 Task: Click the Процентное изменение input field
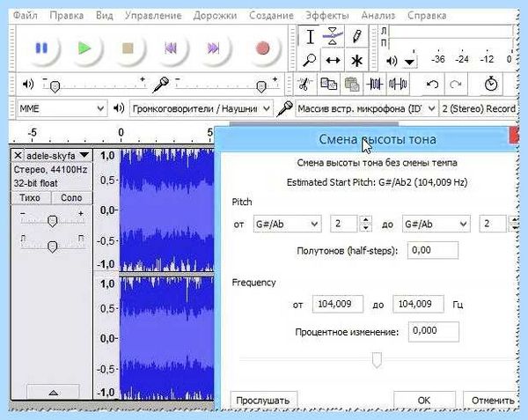pyautogui.click(x=433, y=331)
